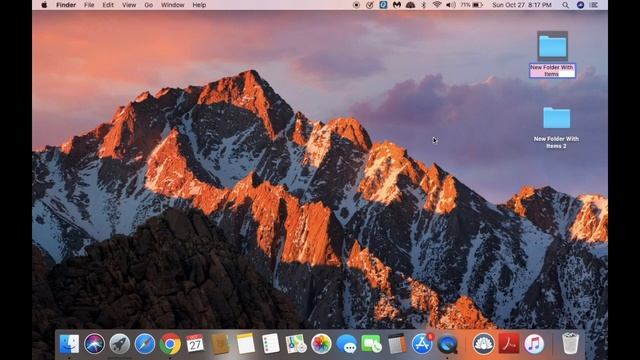
Task: Open the yellow Notes app icon
Action: [x=246, y=344]
